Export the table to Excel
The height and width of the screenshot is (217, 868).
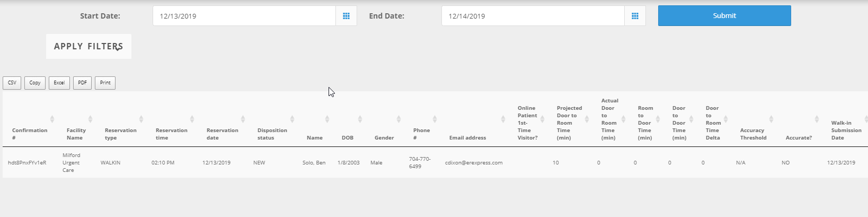click(59, 83)
